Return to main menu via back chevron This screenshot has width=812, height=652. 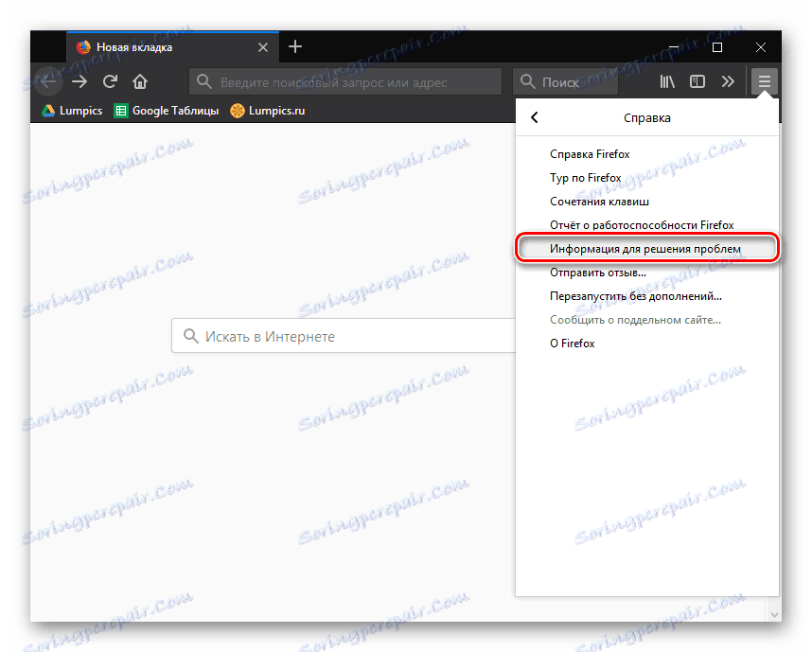pos(535,117)
